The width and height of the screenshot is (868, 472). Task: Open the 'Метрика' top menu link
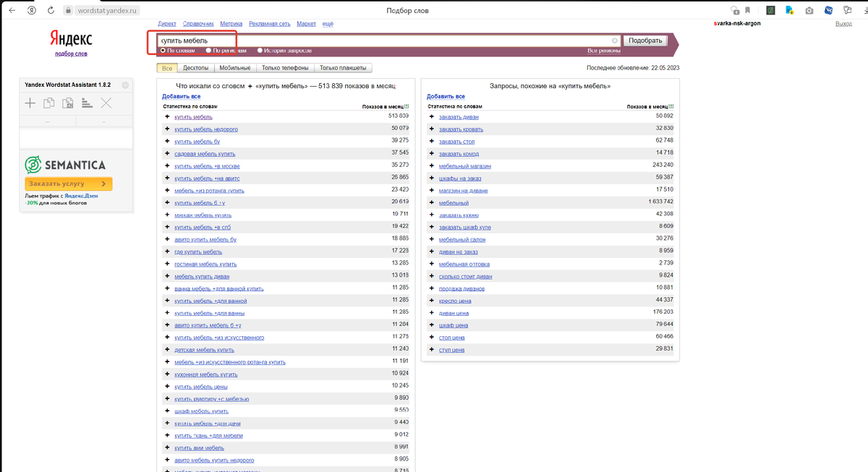click(x=231, y=24)
